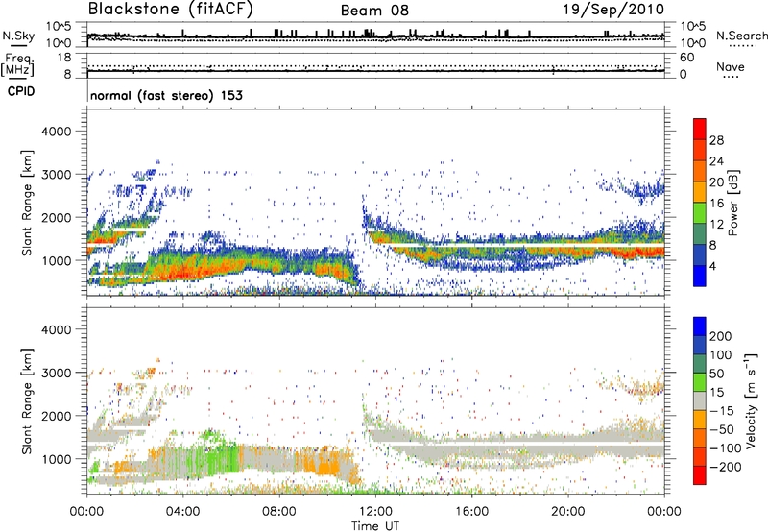Viewport: 768px width, 532px height.
Task: Click the date "19/Sep/2010"
Action: [613, 9]
